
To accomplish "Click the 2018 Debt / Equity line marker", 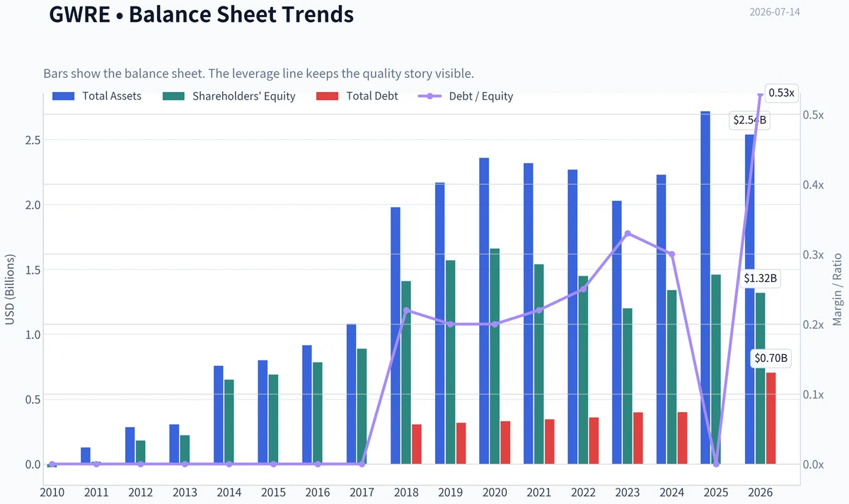I will (x=406, y=310).
